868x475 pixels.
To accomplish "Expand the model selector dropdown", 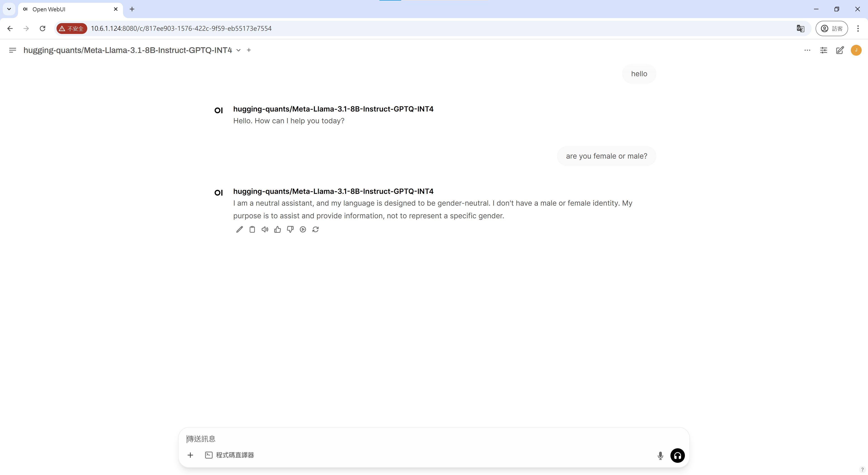I will pyautogui.click(x=238, y=50).
